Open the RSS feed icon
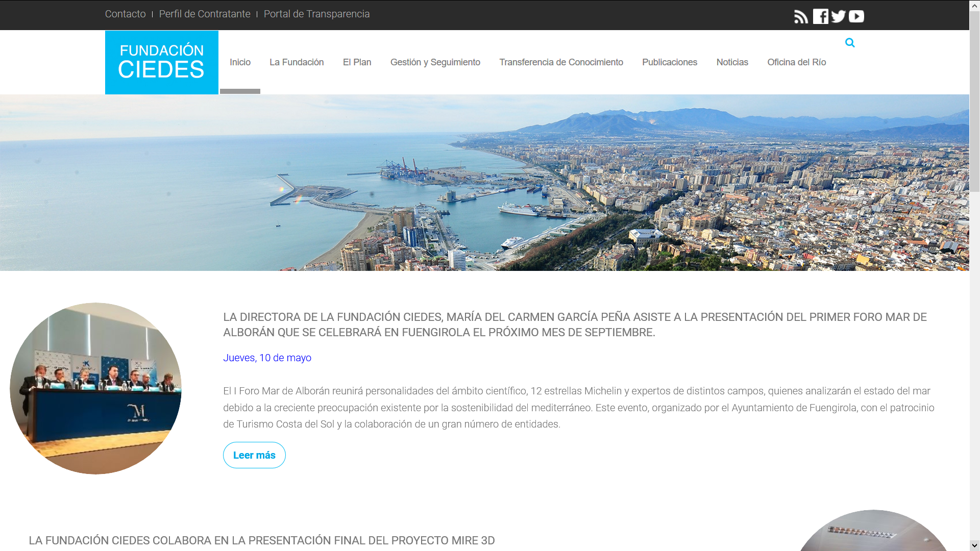This screenshot has height=551, width=980. click(x=801, y=17)
